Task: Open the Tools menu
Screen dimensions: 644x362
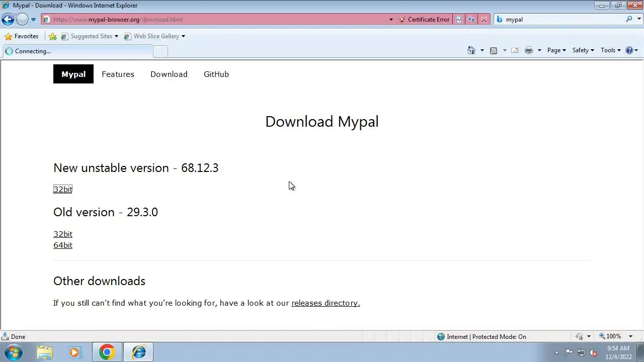Action: click(x=611, y=50)
